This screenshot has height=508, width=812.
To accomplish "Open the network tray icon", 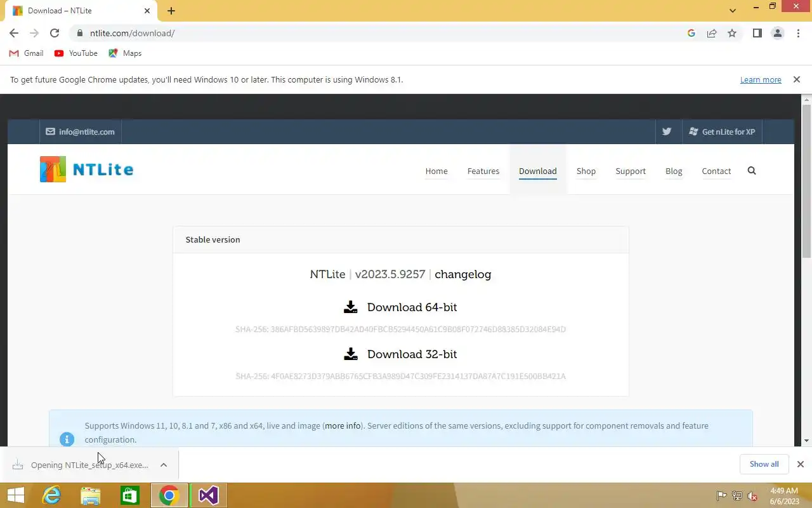I will 737,496.
